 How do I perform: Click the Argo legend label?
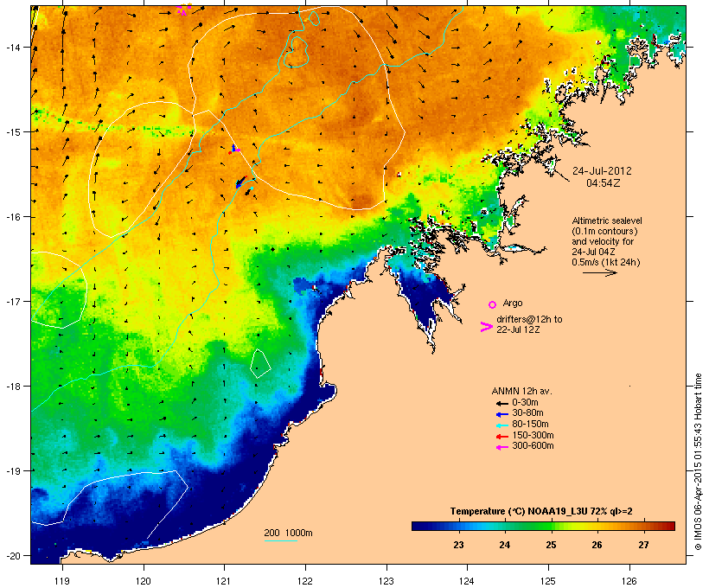(513, 303)
